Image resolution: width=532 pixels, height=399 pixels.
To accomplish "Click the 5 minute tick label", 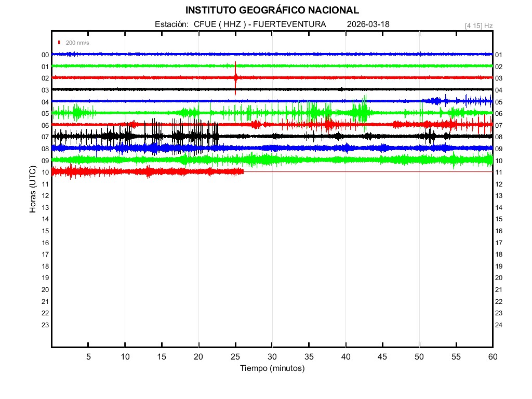I will coord(88,356).
